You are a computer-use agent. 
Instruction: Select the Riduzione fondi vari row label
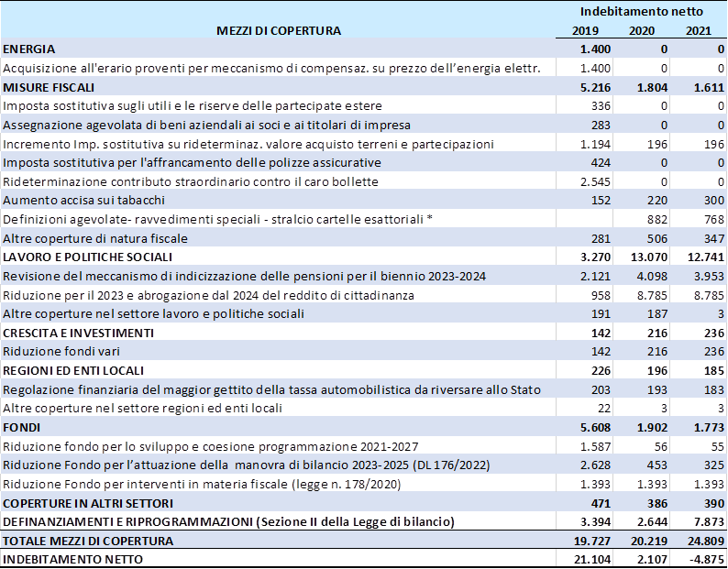[61, 351]
